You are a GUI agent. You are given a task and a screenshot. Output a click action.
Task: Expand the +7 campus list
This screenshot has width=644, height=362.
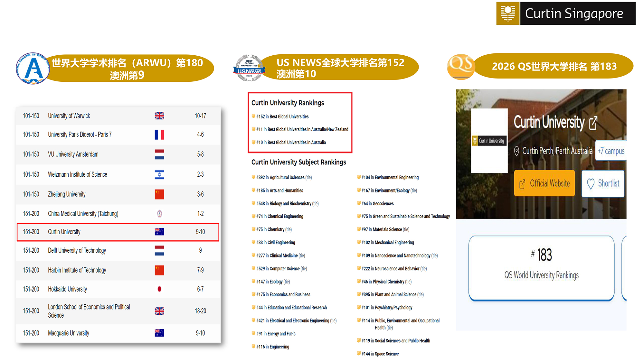[611, 151]
